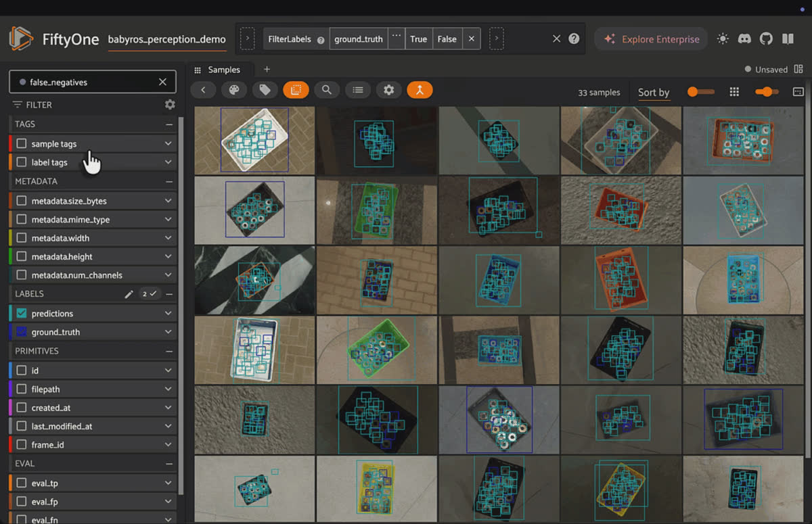
Task: Open the yellow crate sample thumbnail in bottom row
Action: tap(377, 490)
